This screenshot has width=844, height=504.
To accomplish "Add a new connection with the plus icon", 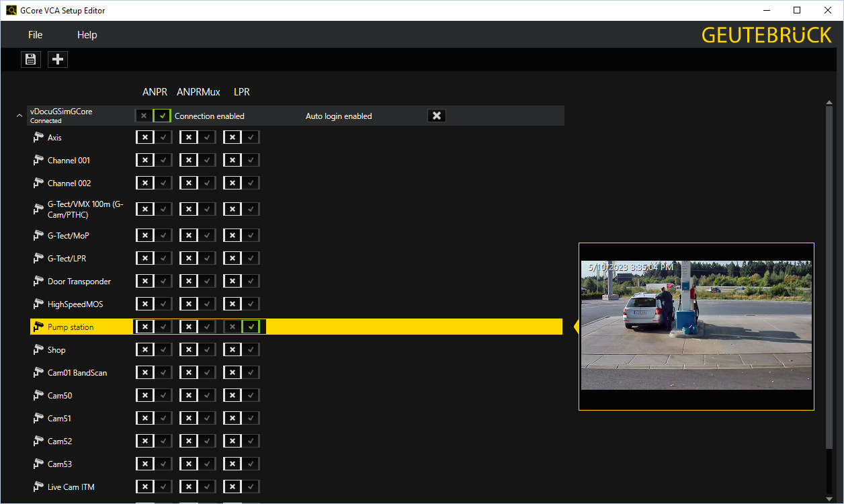I will tap(58, 59).
